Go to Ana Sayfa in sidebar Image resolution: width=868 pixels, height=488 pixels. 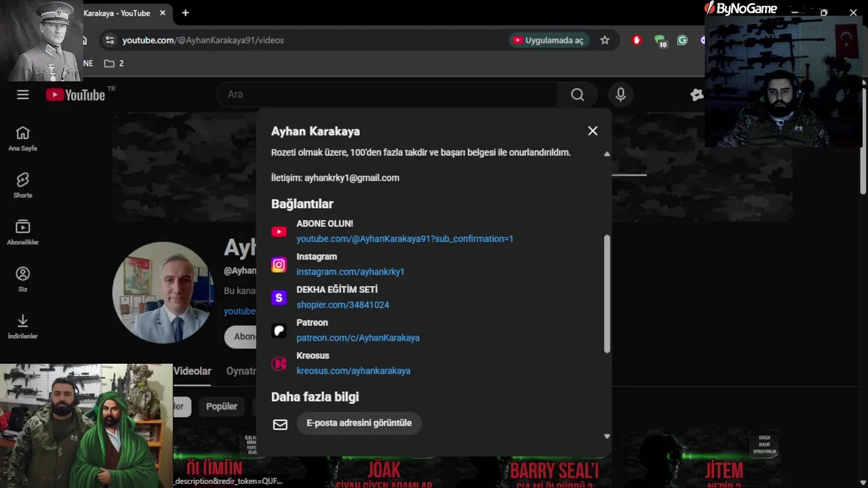(23, 138)
